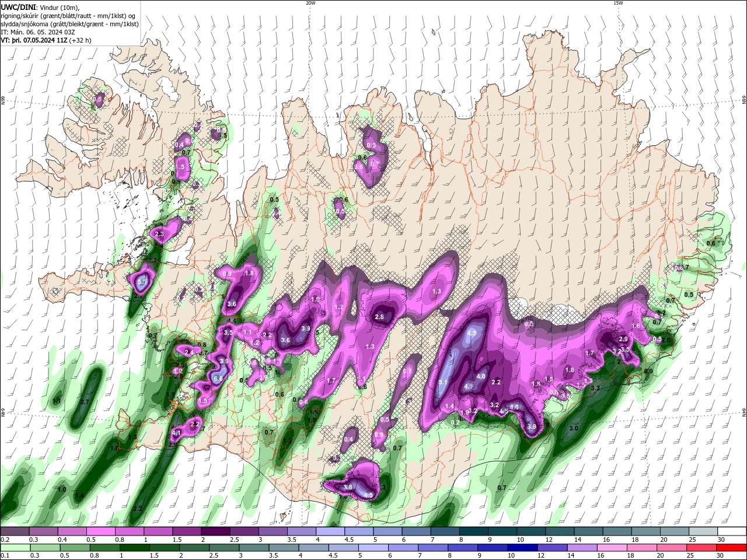Click the 2.3 value in the west
Image resolution: width=747 pixels, height=560 pixels.
(159, 234)
